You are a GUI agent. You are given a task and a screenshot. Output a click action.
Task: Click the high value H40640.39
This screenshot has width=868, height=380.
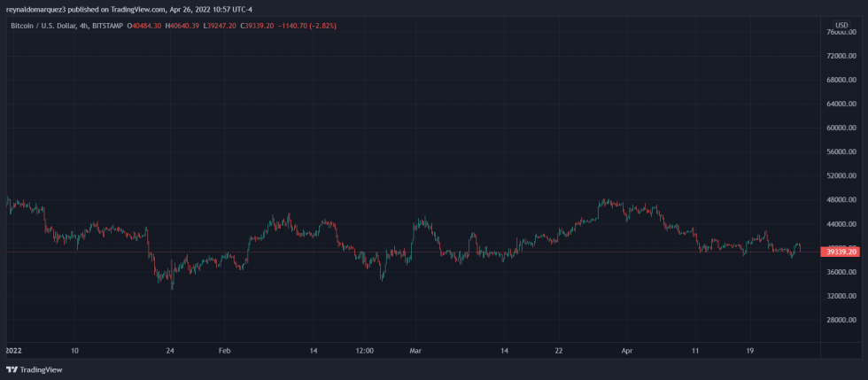coord(182,26)
